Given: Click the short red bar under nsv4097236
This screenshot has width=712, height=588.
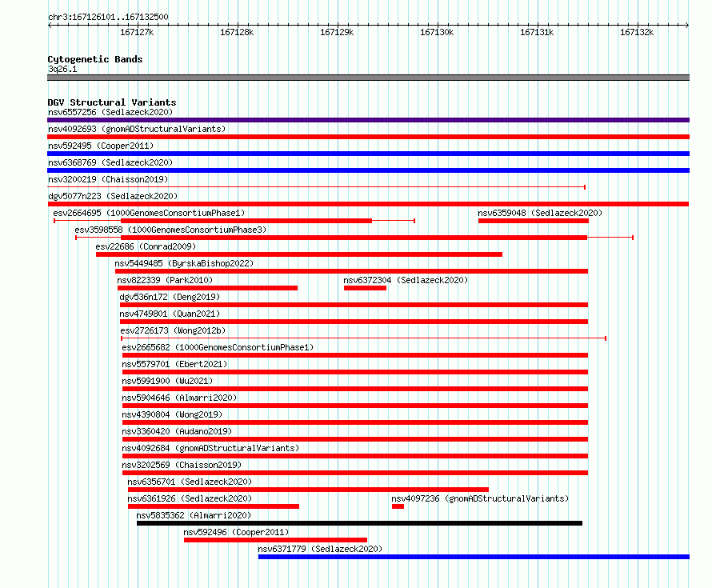Looking at the screenshot, I should [398, 506].
